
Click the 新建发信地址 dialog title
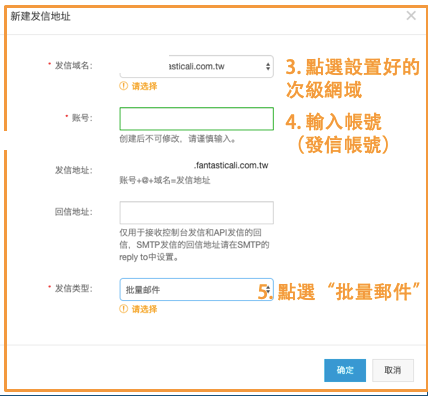pos(40,16)
